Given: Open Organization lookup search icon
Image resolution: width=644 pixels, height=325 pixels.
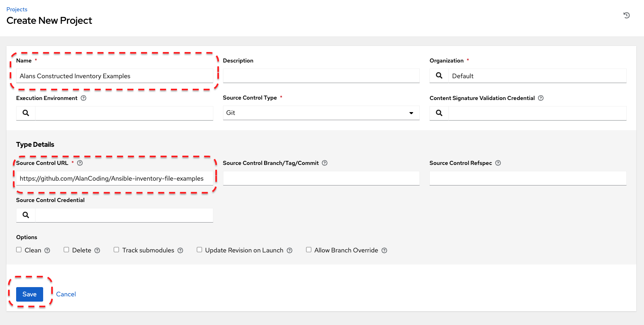Looking at the screenshot, I should (x=439, y=76).
